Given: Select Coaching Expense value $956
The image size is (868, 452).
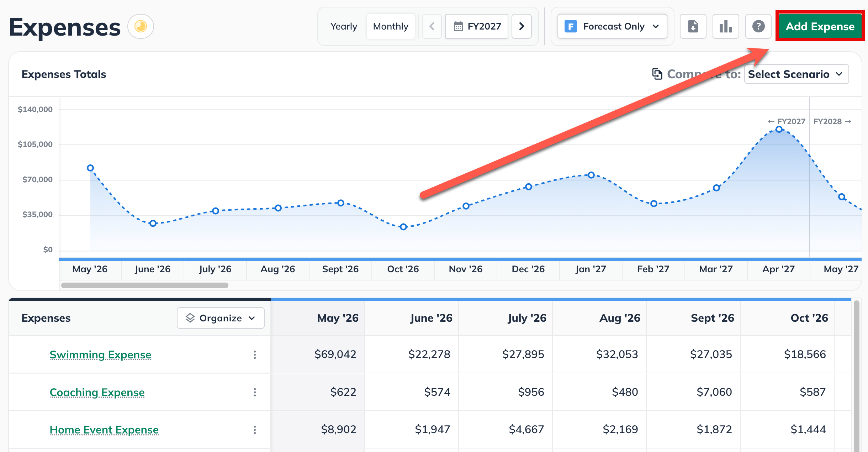Looking at the screenshot, I should (531, 392).
